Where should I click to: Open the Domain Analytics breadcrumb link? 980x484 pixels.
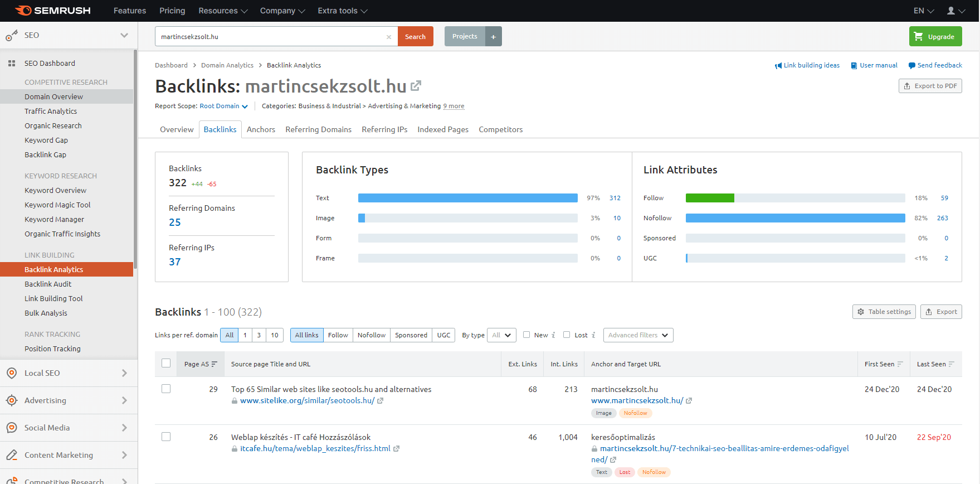tap(227, 65)
